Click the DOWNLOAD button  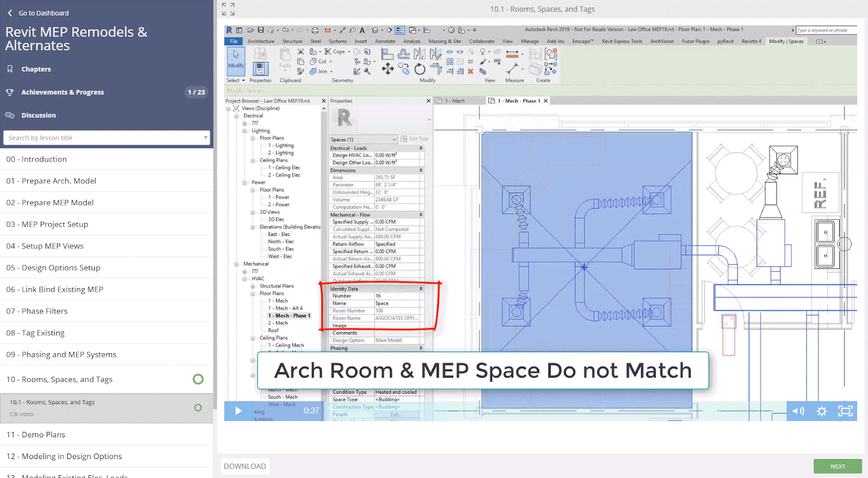coord(245,467)
